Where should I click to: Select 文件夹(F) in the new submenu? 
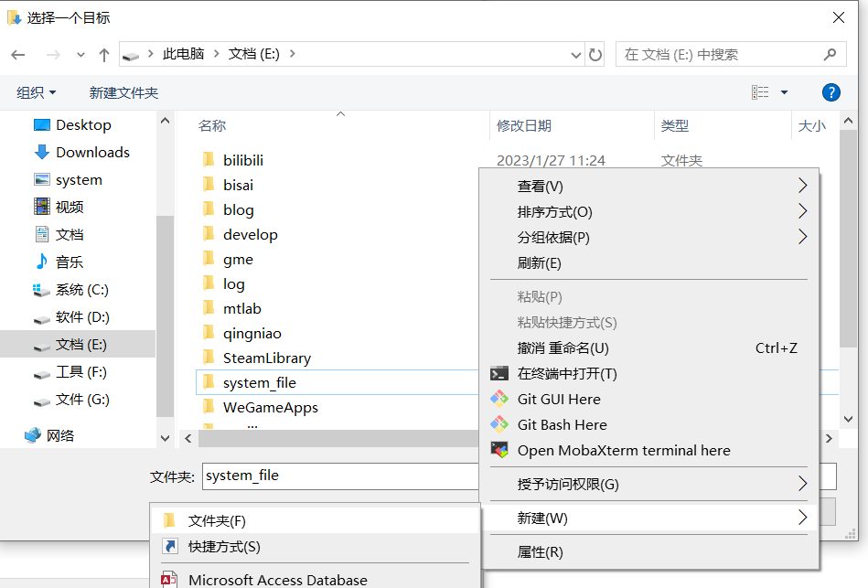tap(217, 520)
